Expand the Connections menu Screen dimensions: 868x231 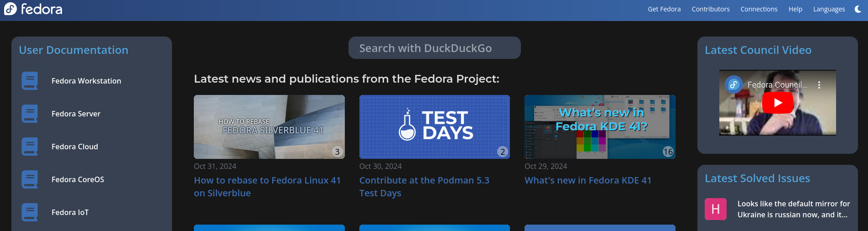coord(759,9)
